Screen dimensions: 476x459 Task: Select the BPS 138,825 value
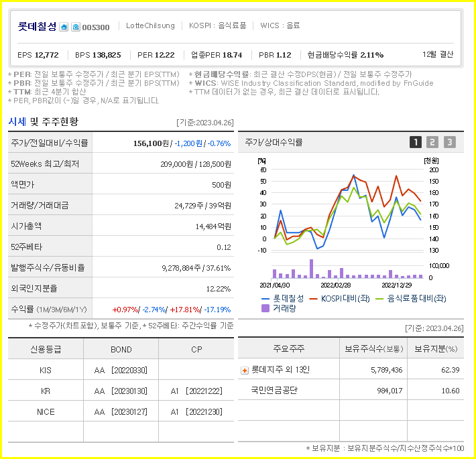pos(98,55)
